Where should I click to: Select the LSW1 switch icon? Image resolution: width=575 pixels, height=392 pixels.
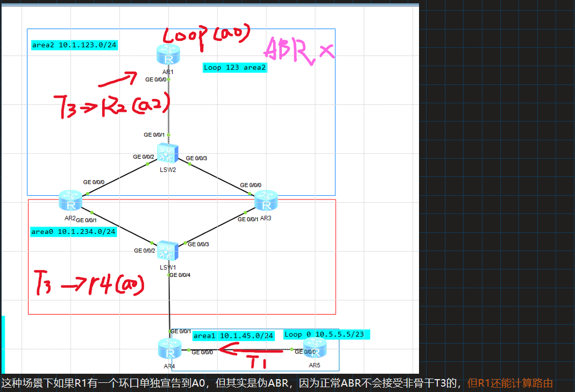(x=168, y=251)
